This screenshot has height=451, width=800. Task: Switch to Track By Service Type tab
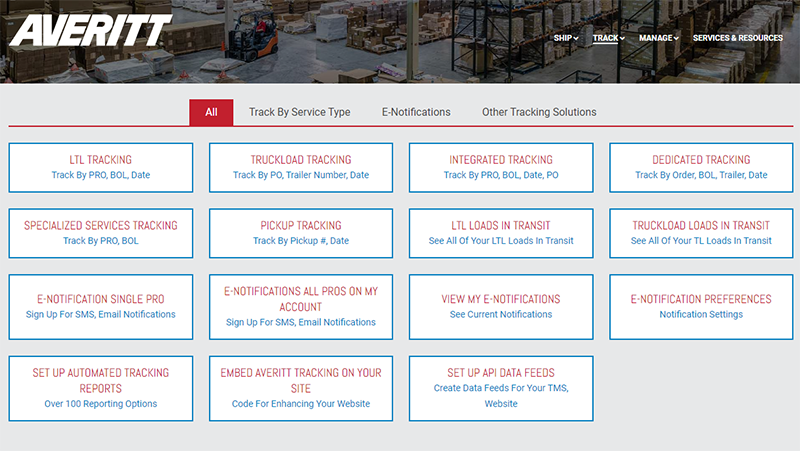[299, 112]
